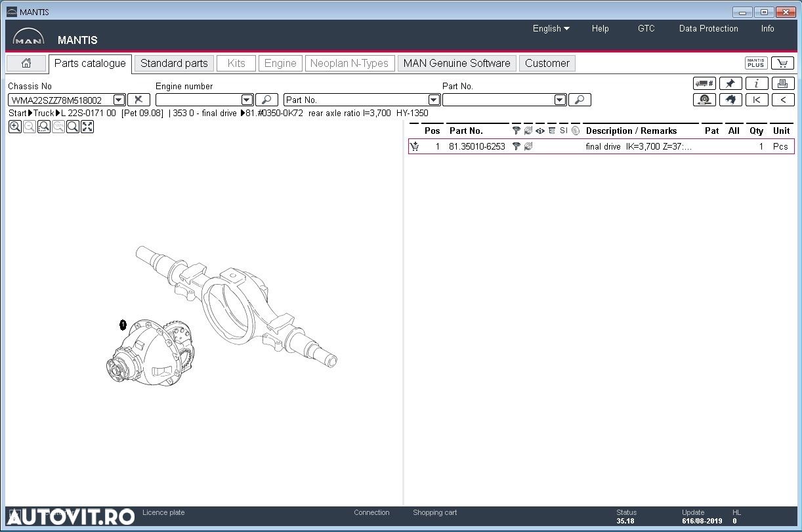The width and height of the screenshot is (802, 532).
Task: Click the plain magnifier view tool
Action: [x=73, y=127]
